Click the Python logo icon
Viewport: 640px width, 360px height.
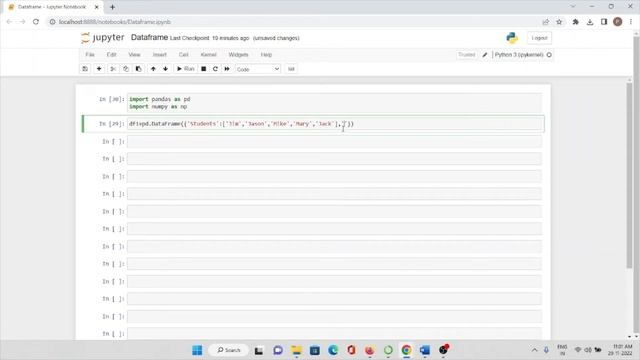pyautogui.click(x=512, y=38)
